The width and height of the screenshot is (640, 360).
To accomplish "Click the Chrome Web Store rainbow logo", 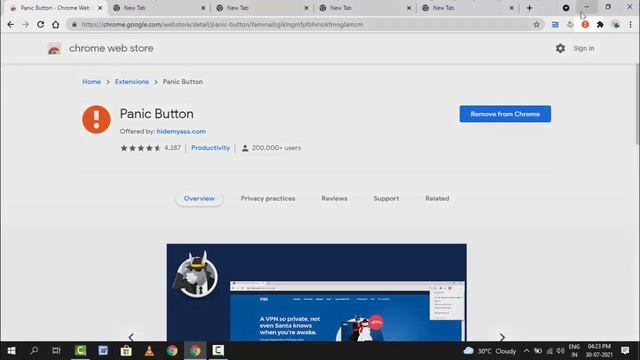I will pyautogui.click(x=54, y=49).
